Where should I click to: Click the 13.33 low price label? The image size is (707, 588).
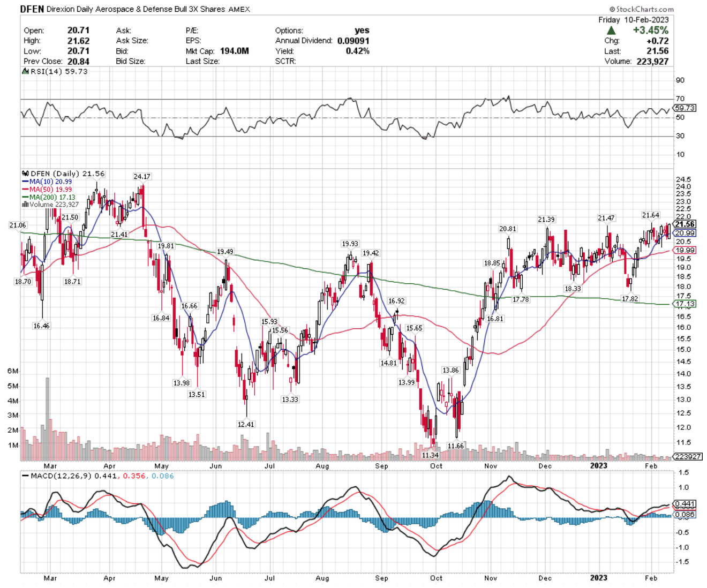(290, 399)
